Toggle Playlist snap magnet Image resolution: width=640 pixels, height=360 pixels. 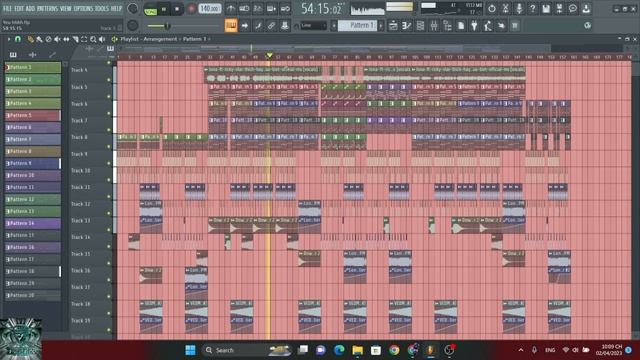18,39
